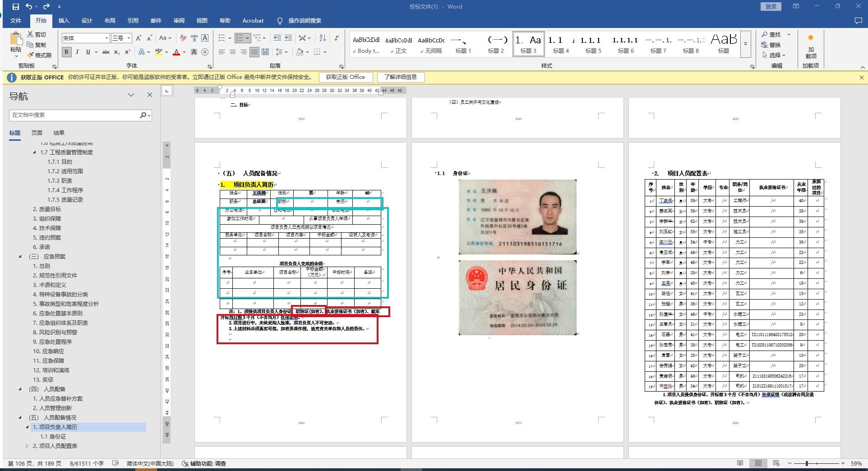The width and height of the screenshot is (868, 471).
Task: Click the 获取正版 Office button
Action: 346,77
